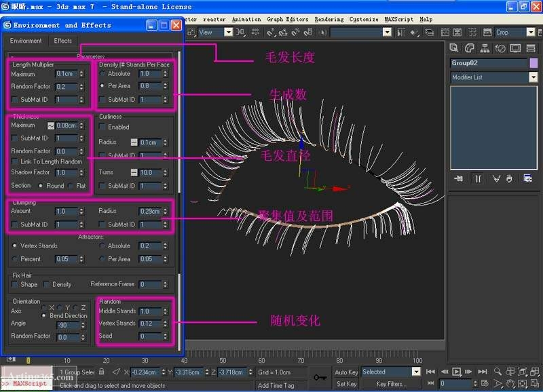543x392 pixels.
Task: Click the Key Mode toggle icon
Action: coord(431,383)
